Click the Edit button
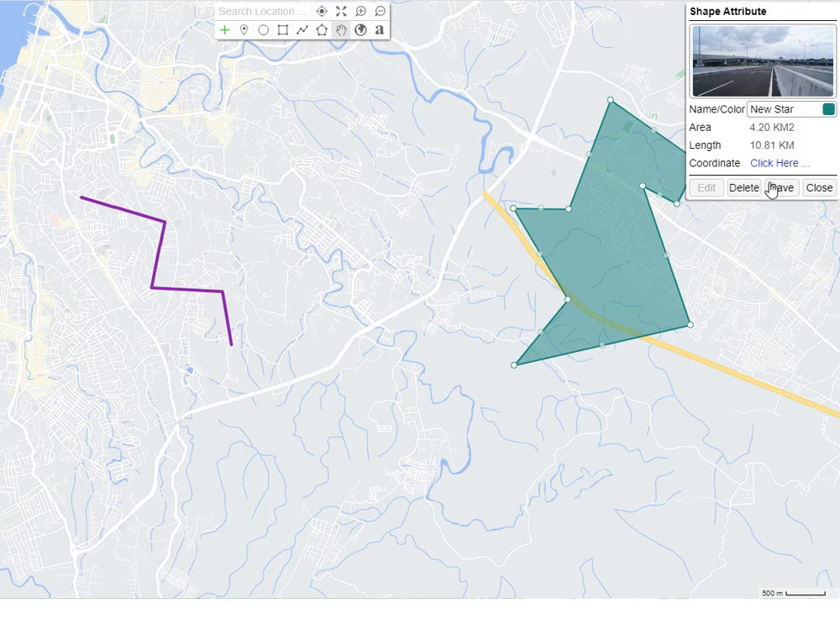The height and width of the screenshot is (630, 840). (x=706, y=188)
